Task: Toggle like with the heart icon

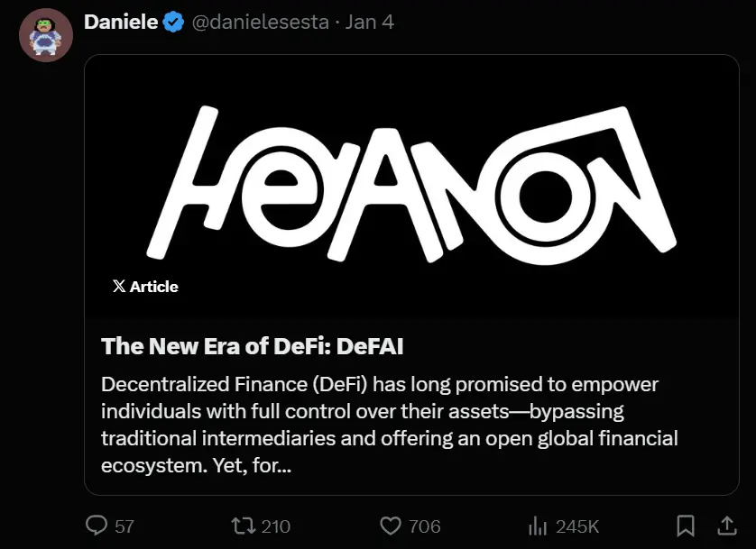Action: [390, 526]
